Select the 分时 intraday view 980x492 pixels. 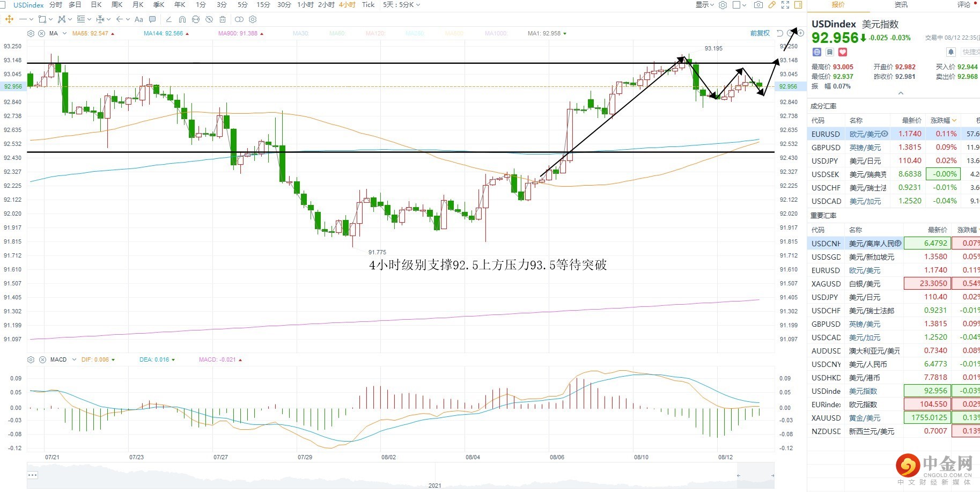(55, 5)
